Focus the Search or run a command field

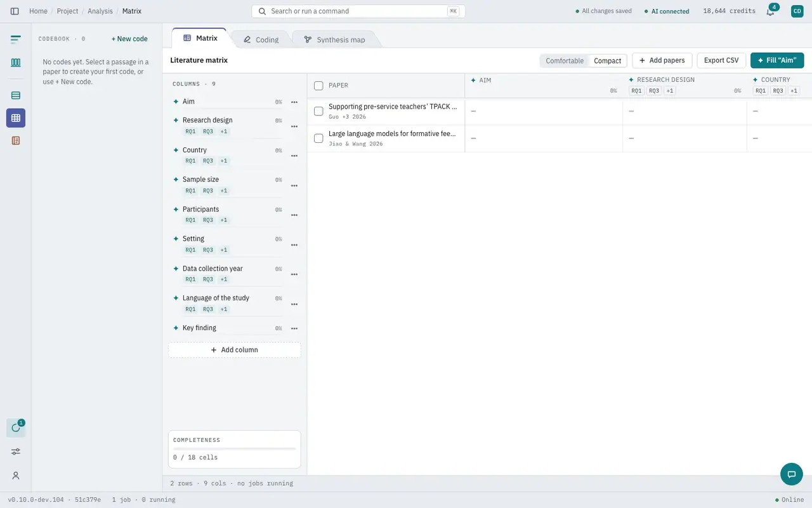pyautogui.click(x=358, y=11)
